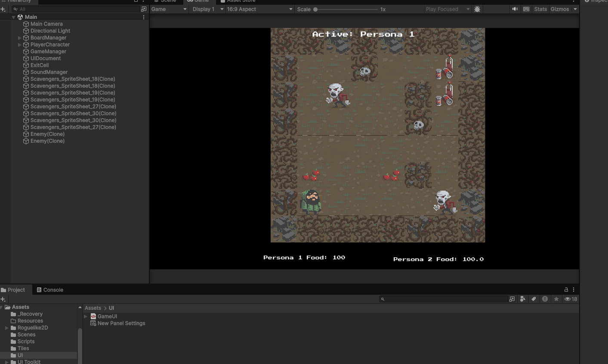Screen dimensions: 608x364
Task: Search by type in Project panel
Action: click(523, 299)
